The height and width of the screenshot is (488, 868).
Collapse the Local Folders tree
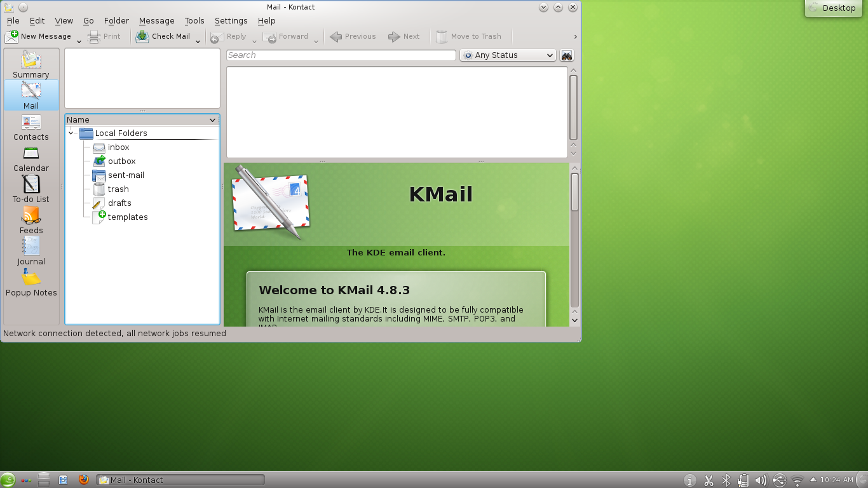[71, 133]
